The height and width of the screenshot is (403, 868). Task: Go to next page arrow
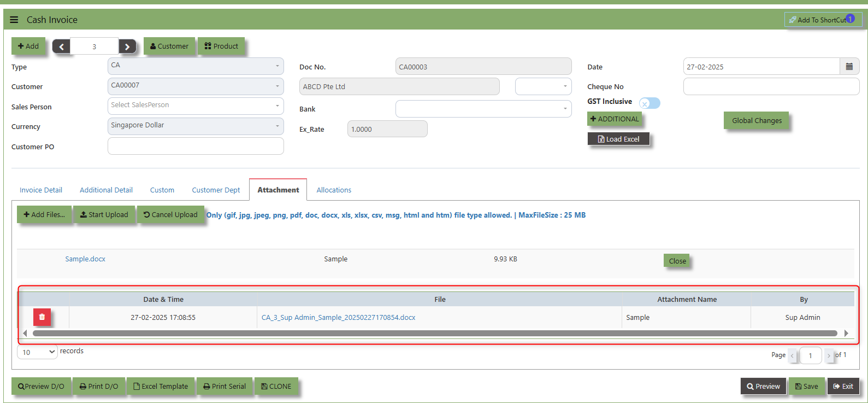(829, 355)
